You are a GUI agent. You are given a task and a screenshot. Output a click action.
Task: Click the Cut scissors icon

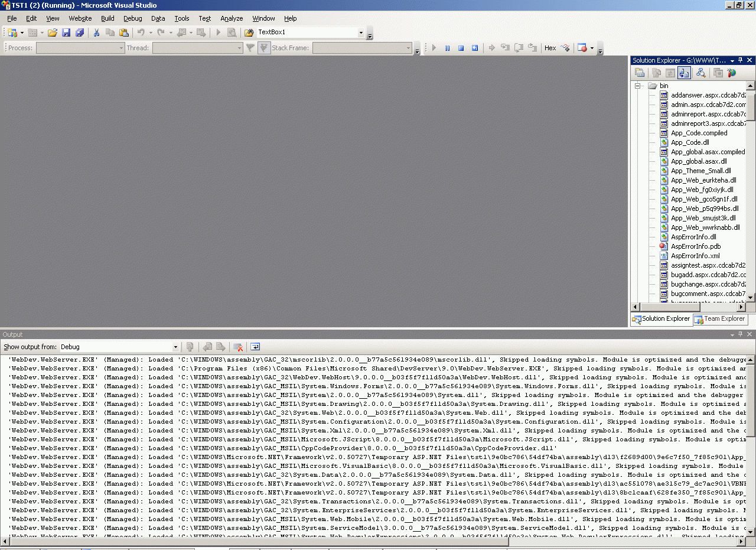[x=96, y=32]
